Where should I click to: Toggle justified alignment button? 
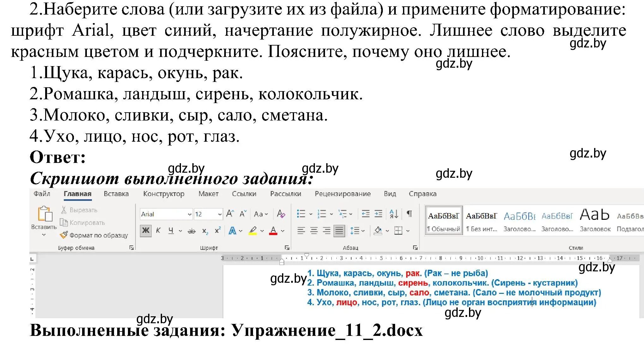pyautogui.click(x=339, y=231)
